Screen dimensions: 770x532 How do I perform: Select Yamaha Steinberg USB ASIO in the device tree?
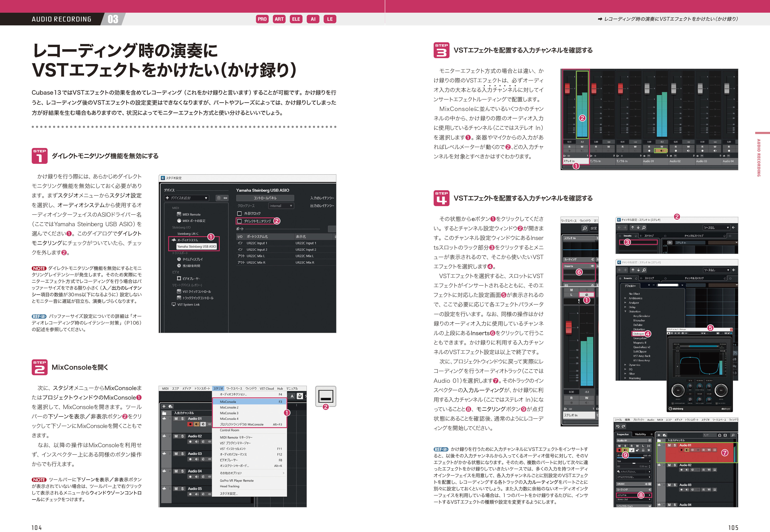coord(196,247)
